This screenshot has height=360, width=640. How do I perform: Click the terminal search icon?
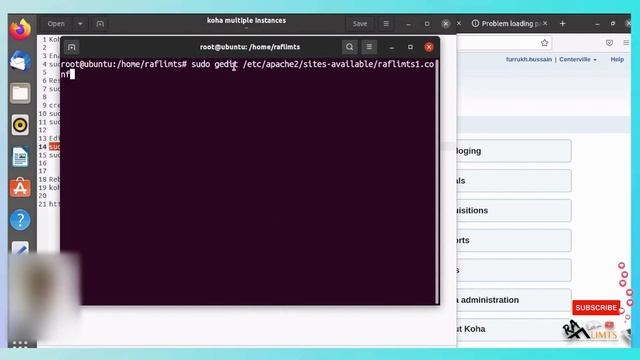click(x=349, y=47)
